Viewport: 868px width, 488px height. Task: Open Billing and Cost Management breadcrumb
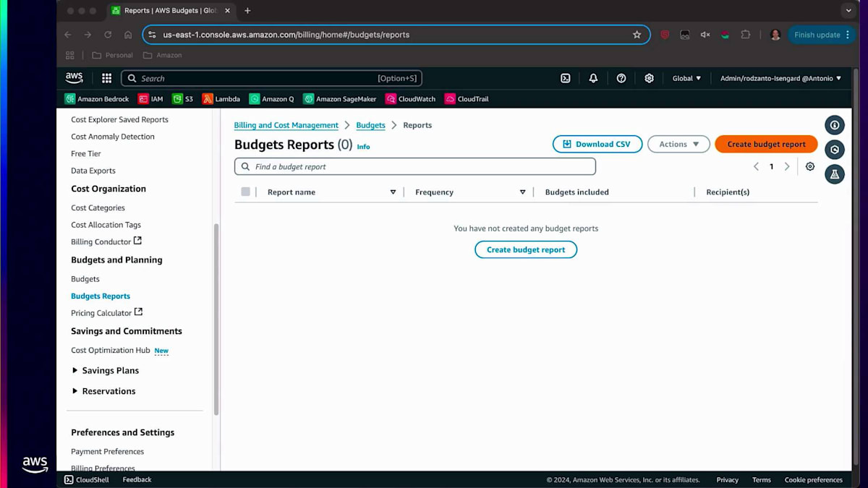[x=286, y=125]
